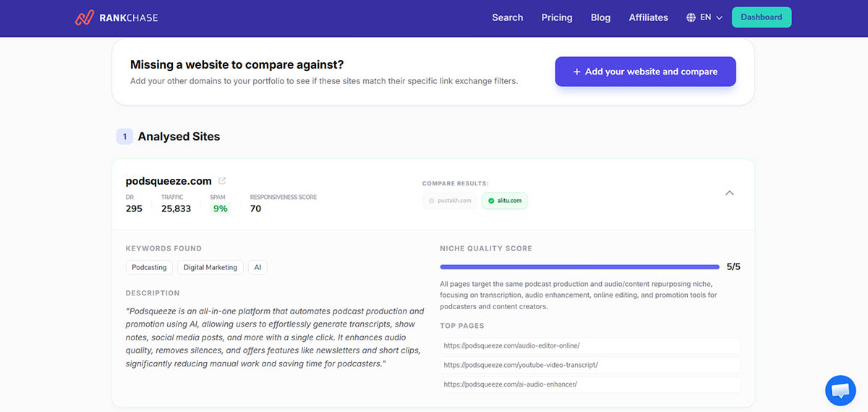Viewport: 868px width, 412px height.
Task: Click the Keywords Found label
Action: (x=163, y=248)
